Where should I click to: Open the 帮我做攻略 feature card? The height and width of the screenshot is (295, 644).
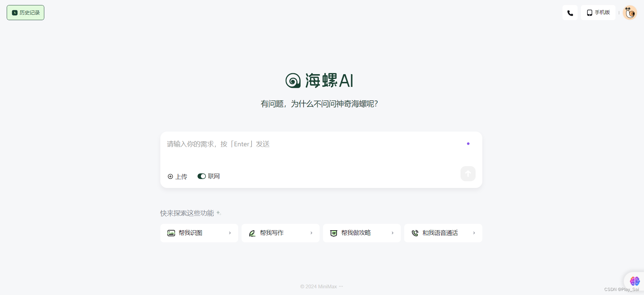click(x=362, y=233)
